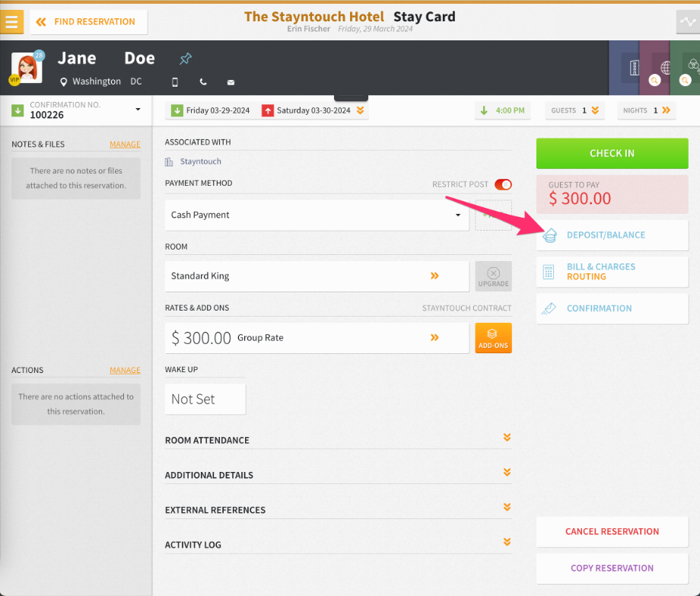This screenshot has height=596, width=700.
Task: Open the Stayntouch associated company link
Action: point(200,161)
